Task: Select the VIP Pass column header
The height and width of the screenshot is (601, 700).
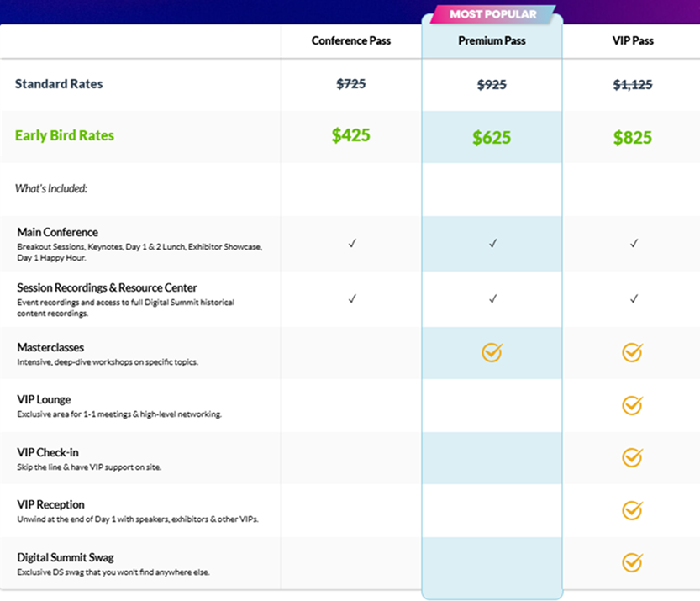Action: pyautogui.click(x=632, y=41)
